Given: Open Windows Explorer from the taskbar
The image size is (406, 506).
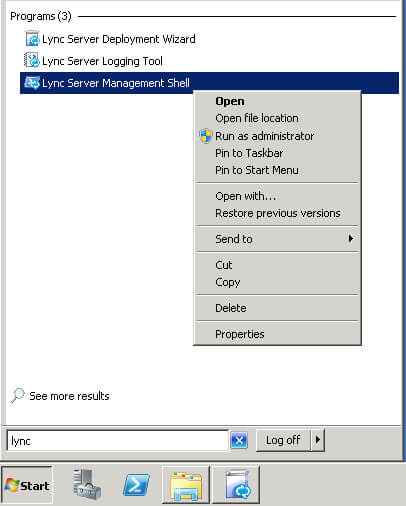Looking at the screenshot, I should 186,485.
